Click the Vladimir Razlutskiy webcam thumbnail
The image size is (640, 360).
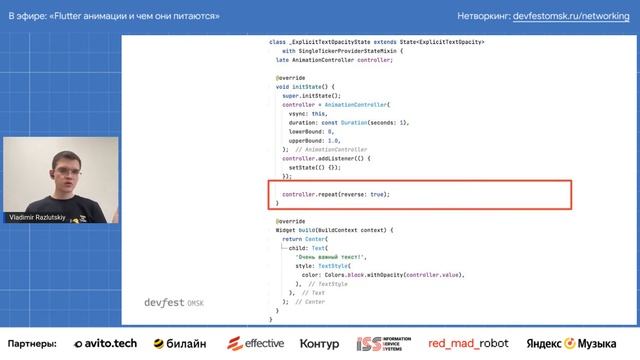[x=61, y=180]
